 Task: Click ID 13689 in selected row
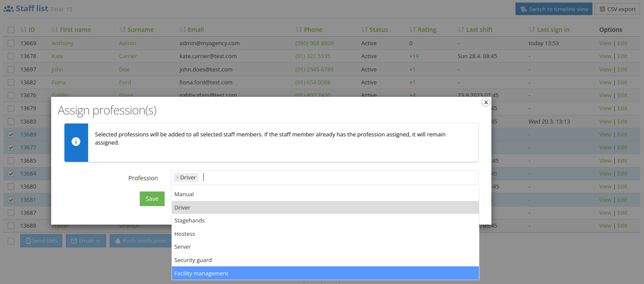point(28,134)
